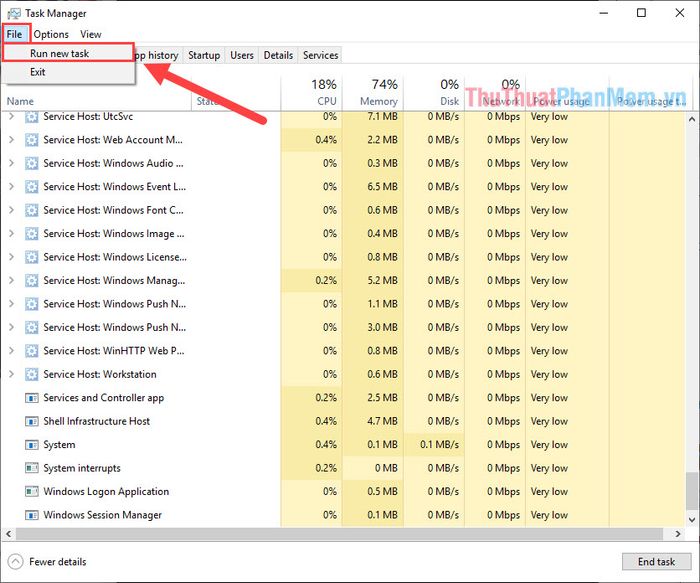This screenshot has height=583, width=700.
Task: Click the vertical scrollbar down arrow
Action: 692,519
